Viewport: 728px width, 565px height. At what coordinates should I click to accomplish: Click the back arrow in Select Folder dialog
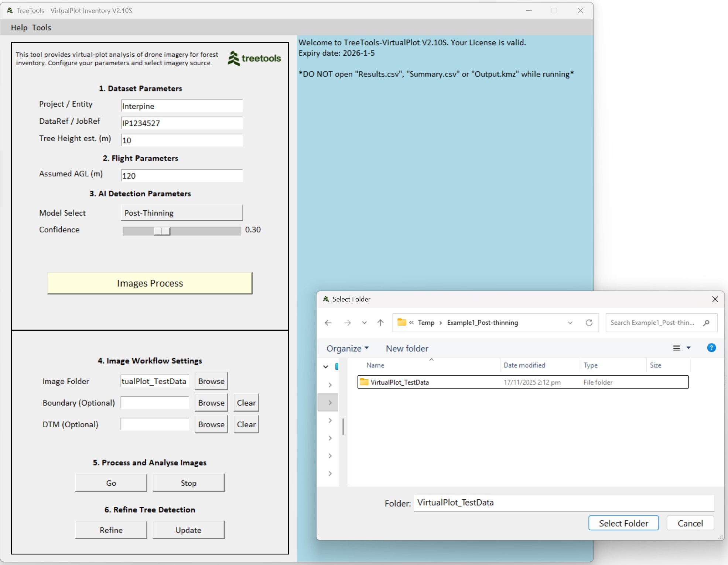[328, 323]
